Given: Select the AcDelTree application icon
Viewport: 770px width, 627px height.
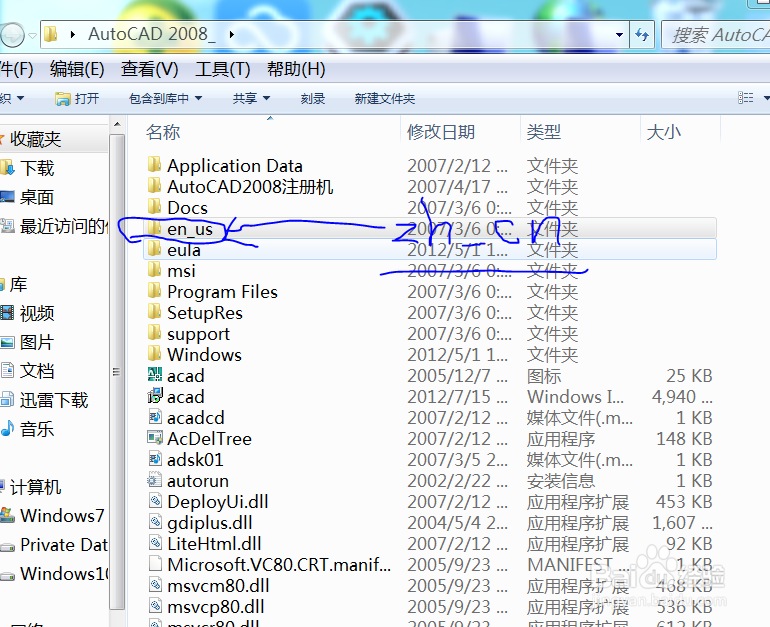Looking at the screenshot, I should pyautogui.click(x=155, y=438).
